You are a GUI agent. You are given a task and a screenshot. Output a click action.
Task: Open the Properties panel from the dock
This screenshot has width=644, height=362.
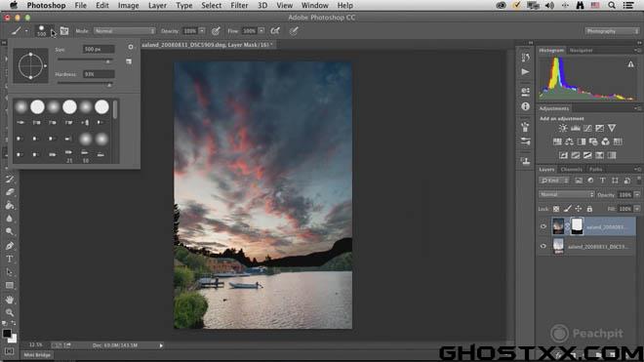click(x=525, y=92)
